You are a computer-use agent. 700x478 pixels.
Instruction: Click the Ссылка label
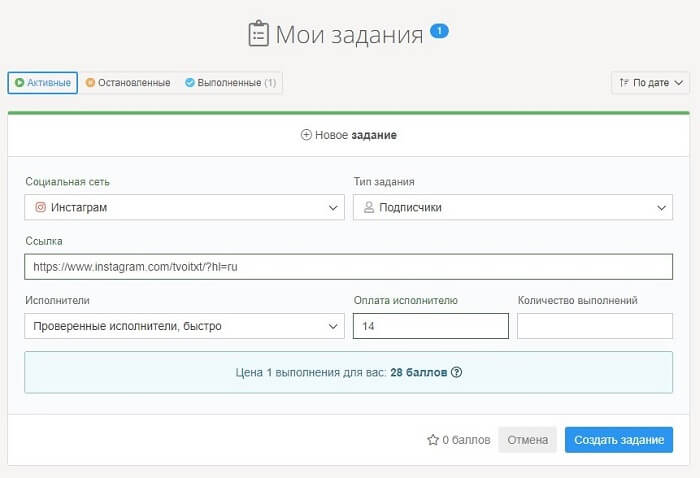pos(44,241)
